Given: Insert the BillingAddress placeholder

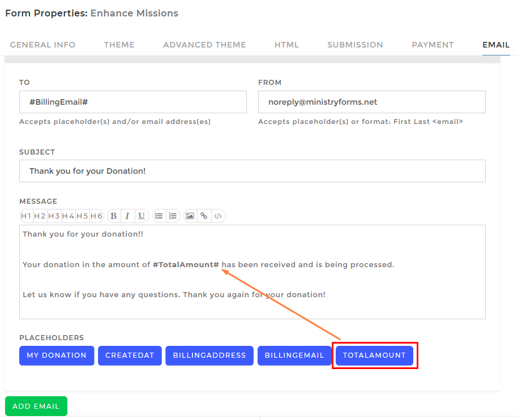Looking at the screenshot, I should 209,355.
